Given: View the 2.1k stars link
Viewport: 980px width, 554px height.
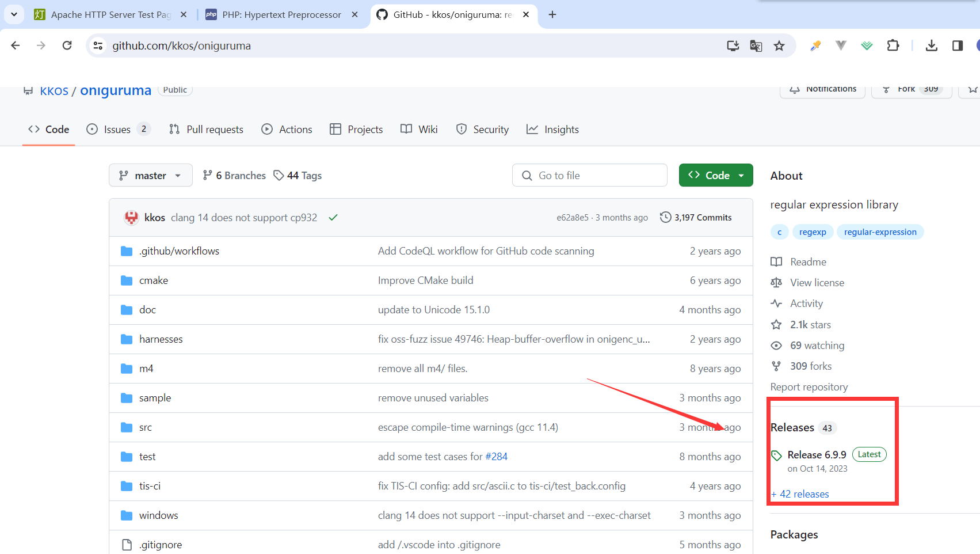Looking at the screenshot, I should click(x=801, y=325).
